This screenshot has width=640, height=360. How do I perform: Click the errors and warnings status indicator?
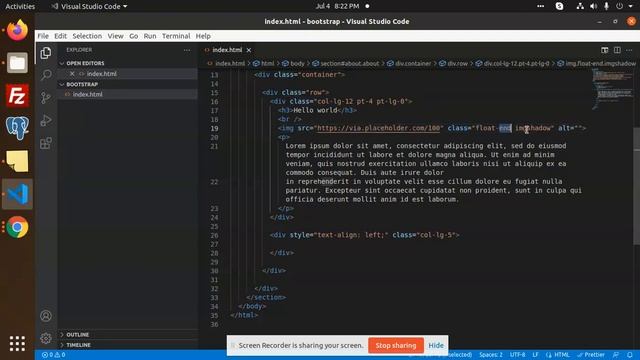click(53, 355)
